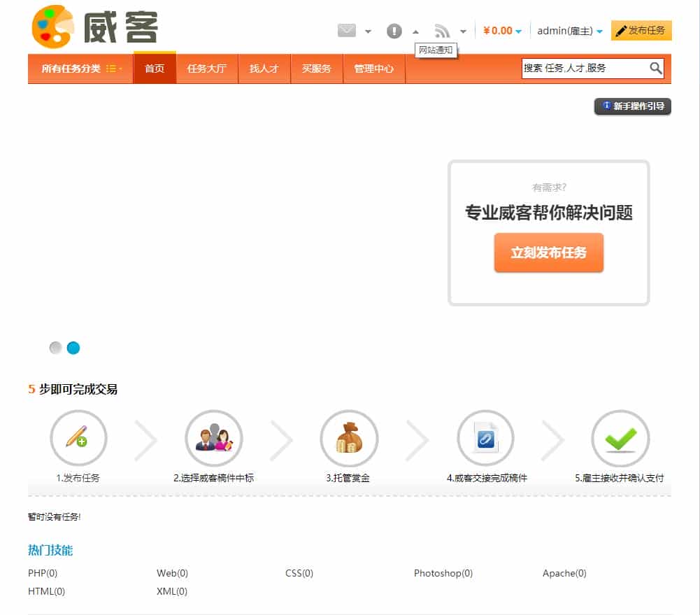Click 新手操作引导 guide button
700x615 pixels.
[x=632, y=106]
